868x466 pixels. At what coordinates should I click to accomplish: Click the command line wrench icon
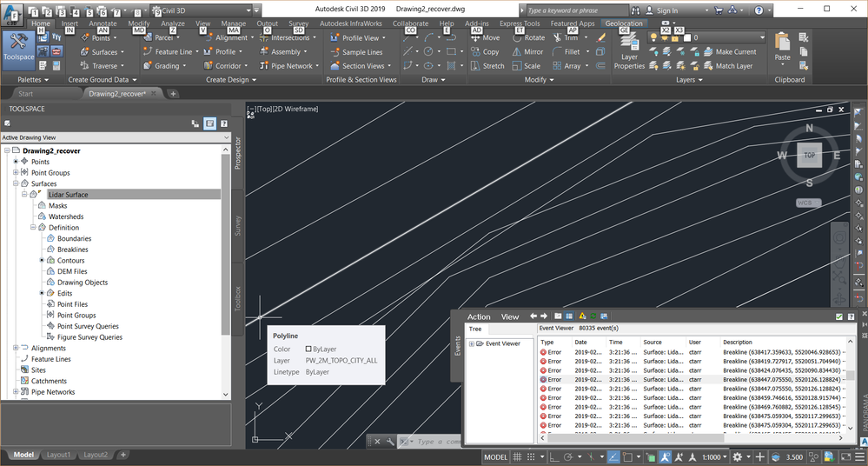[390, 442]
